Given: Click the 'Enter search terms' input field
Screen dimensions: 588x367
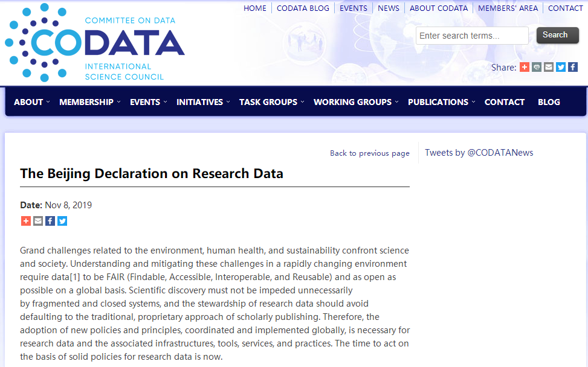Looking at the screenshot, I should [x=471, y=36].
